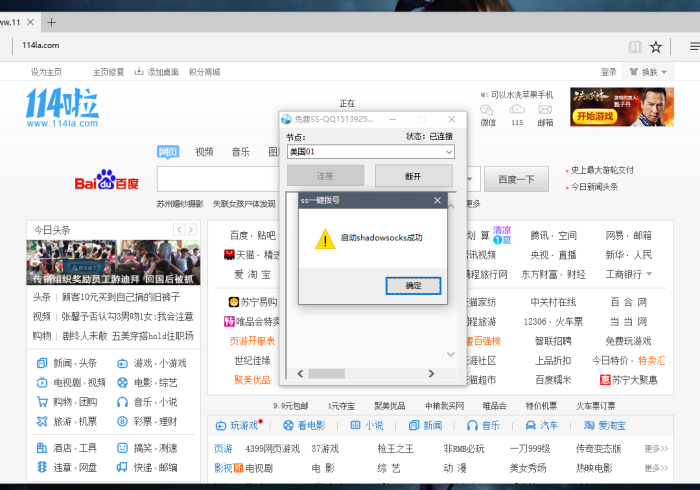Switch to the 视频 search tab
The image size is (700, 490).
(204, 152)
